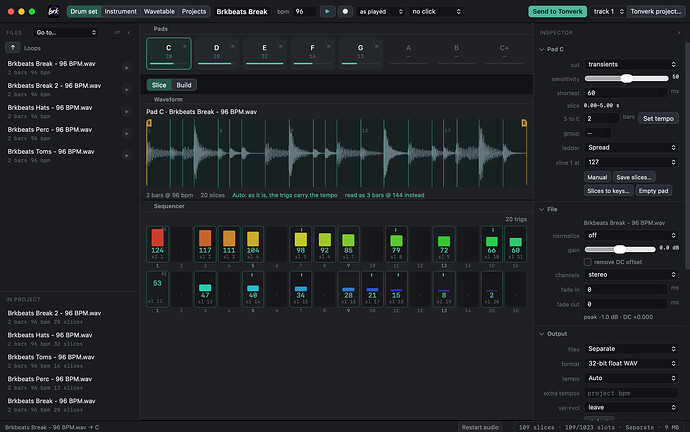690x432 pixels.
Task: Switch to the Projects tab
Action: pos(194,11)
